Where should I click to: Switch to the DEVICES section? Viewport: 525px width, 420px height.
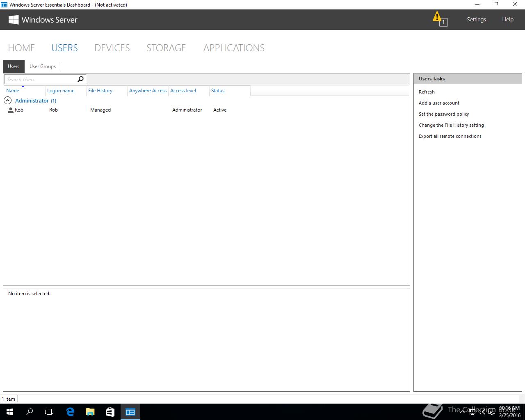pos(112,48)
